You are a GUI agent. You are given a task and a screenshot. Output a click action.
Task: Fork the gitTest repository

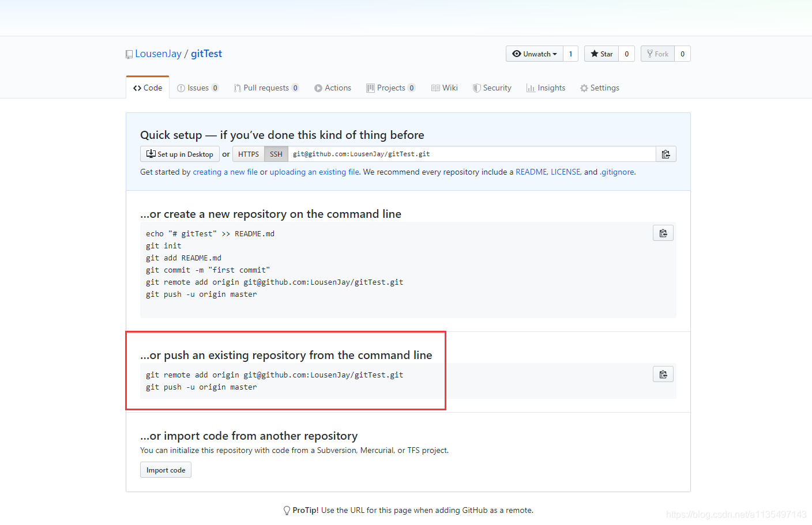[657, 54]
